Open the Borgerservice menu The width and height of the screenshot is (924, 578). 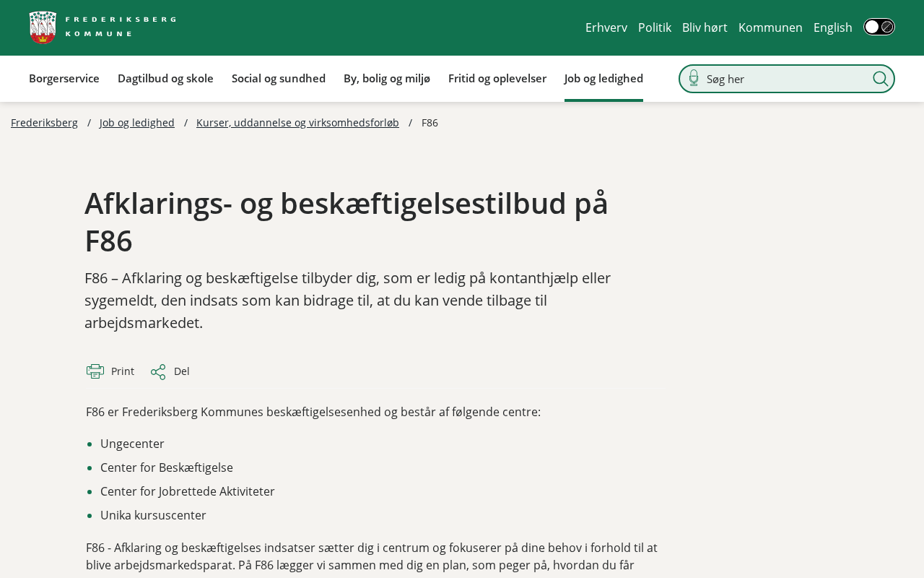tap(64, 78)
